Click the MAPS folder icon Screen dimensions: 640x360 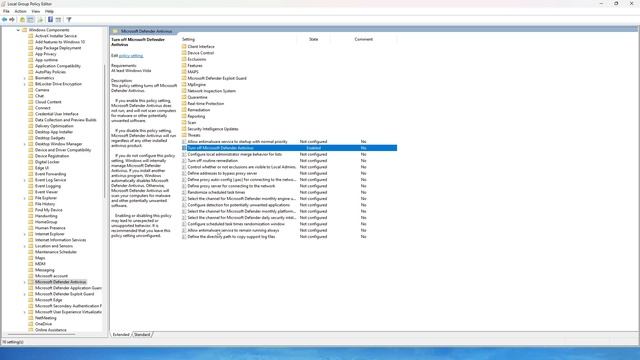(184, 72)
